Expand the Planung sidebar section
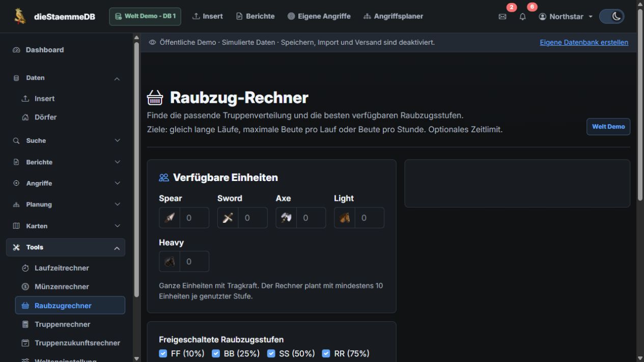This screenshot has height=362, width=644. pos(66,204)
